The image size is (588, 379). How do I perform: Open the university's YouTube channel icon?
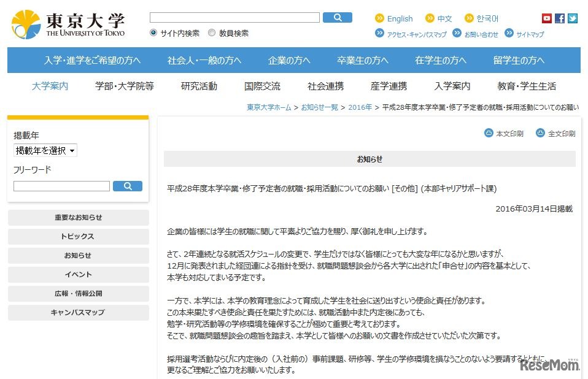(546, 18)
